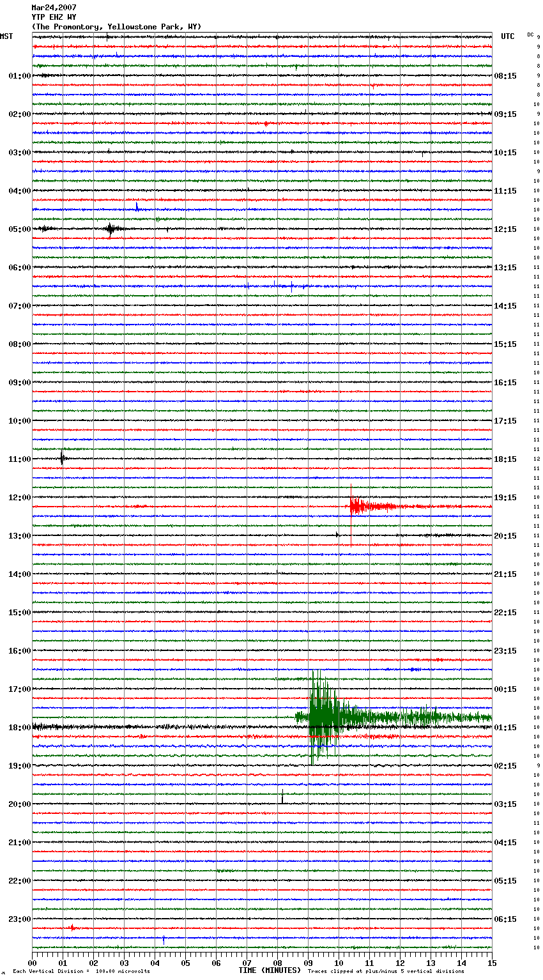Click the 09 minute tick label
Image resolution: width=543 pixels, height=980 pixels.
click(x=308, y=963)
